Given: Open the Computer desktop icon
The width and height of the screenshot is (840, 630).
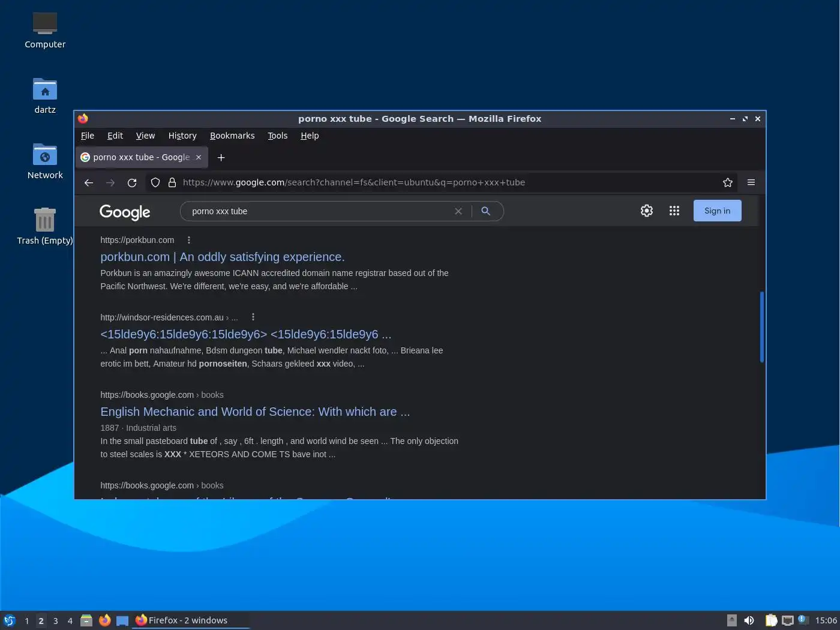Looking at the screenshot, I should click(x=45, y=30).
